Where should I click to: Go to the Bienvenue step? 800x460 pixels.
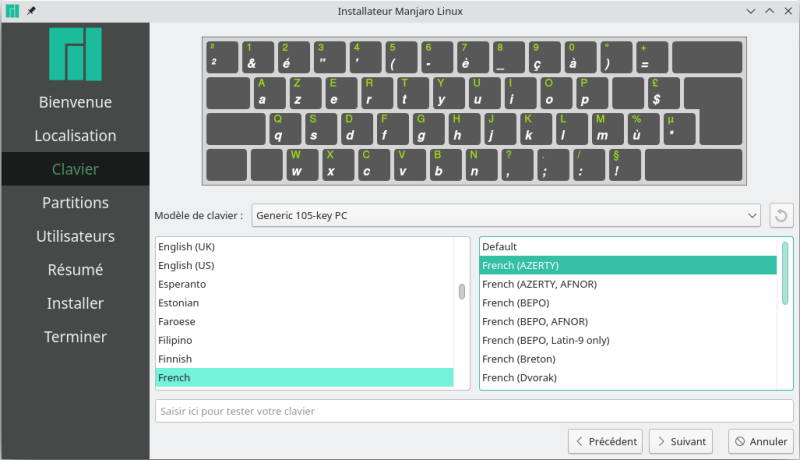click(76, 102)
